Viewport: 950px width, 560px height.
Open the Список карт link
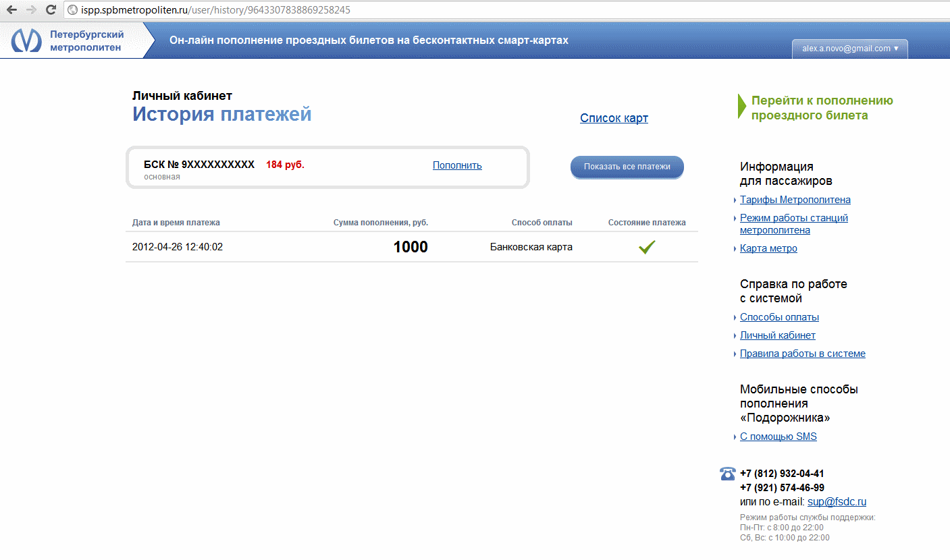point(614,118)
